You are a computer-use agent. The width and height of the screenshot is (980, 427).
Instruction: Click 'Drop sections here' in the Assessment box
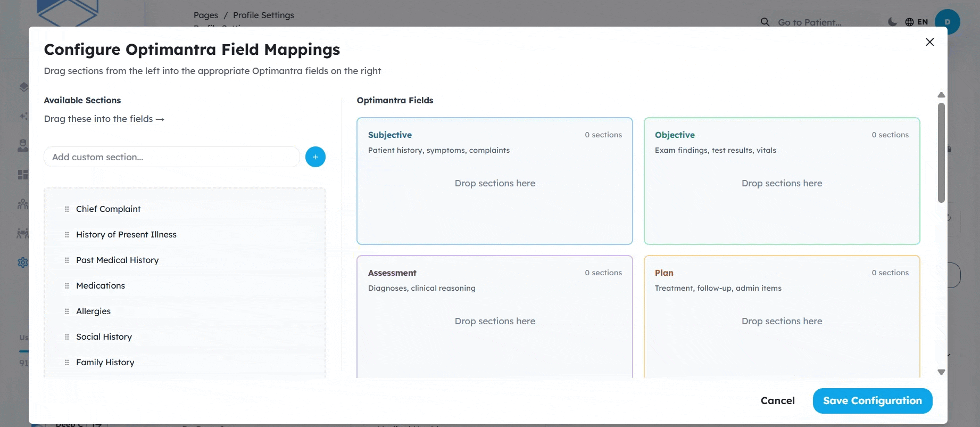(x=495, y=322)
